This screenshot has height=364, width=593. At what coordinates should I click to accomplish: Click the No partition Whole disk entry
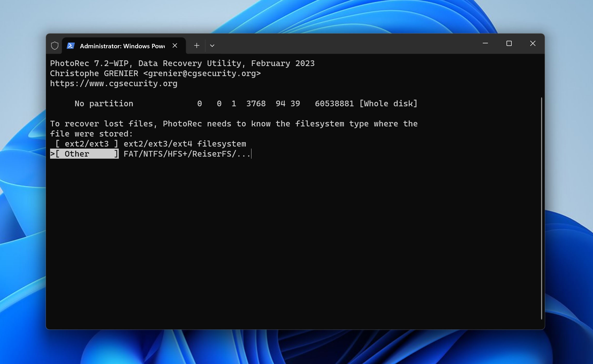234,103
